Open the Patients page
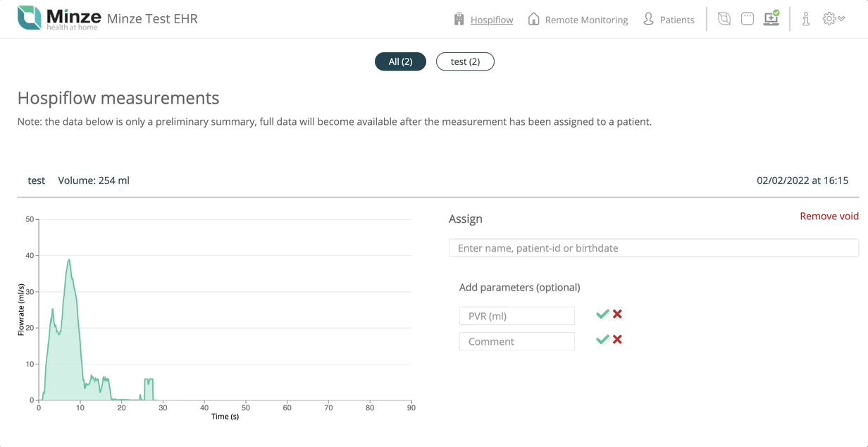This screenshot has height=447, width=868. point(677,20)
